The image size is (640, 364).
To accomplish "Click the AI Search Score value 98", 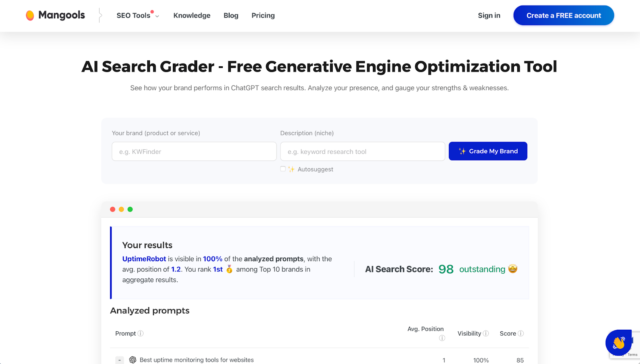I will click(x=446, y=269).
